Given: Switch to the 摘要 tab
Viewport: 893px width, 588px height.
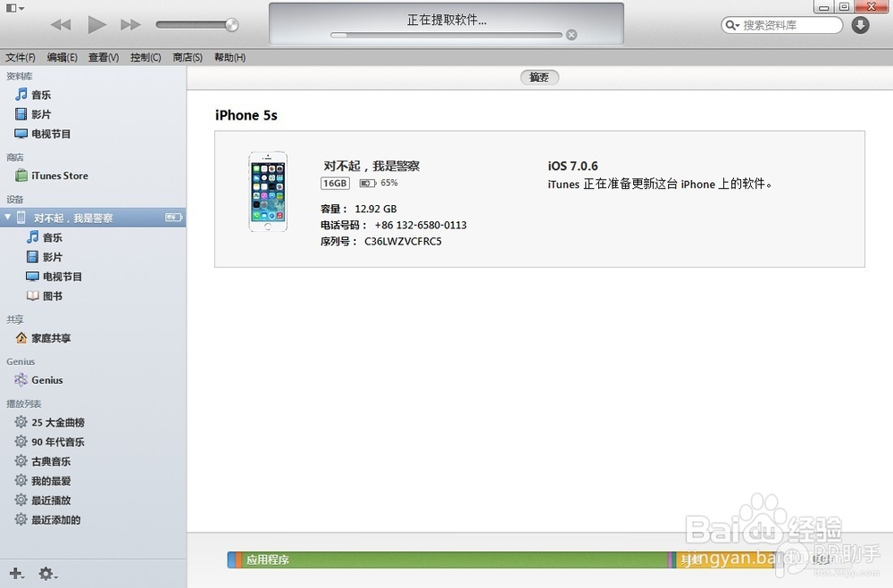Looking at the screenshot, I should pyautogui.click(x=539, y=78).
